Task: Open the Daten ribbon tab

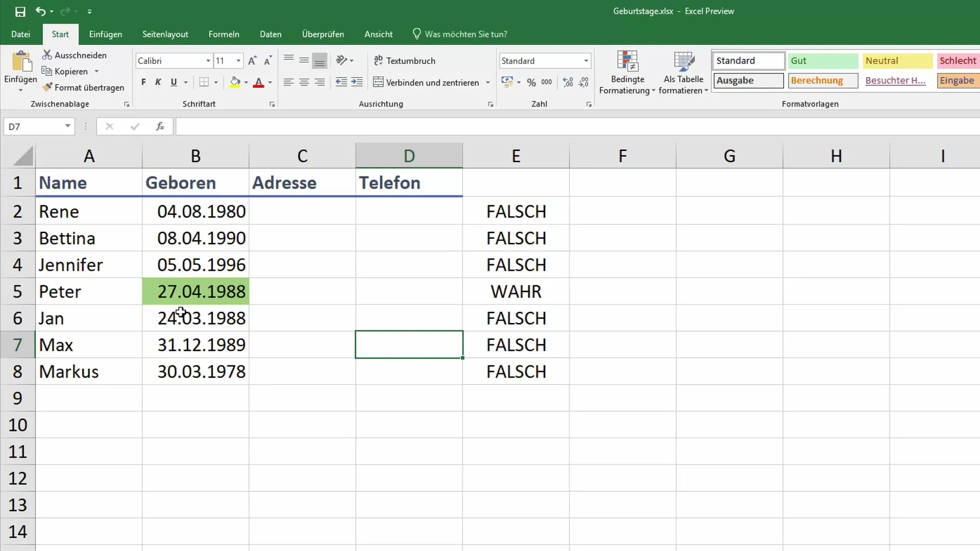Action: pos(271,34)
